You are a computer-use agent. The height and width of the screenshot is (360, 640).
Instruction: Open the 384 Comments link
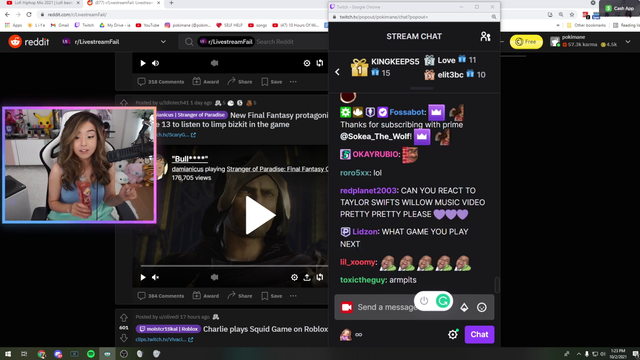161,296
